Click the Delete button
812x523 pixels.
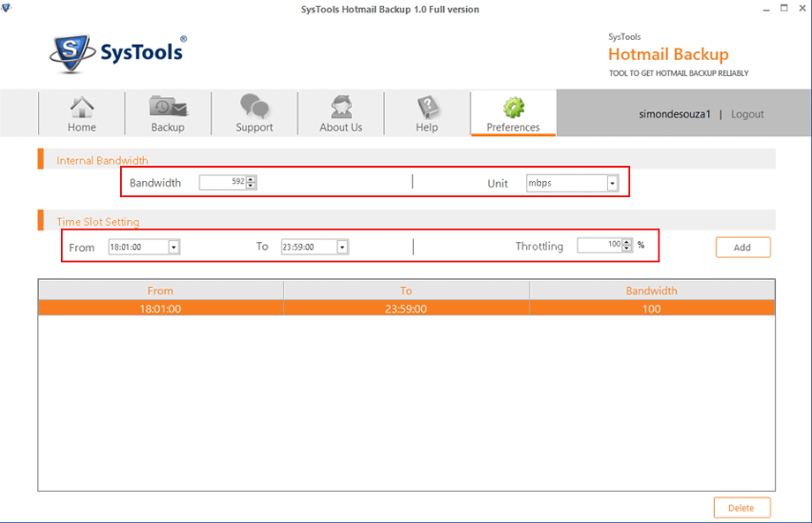point(741,508)
